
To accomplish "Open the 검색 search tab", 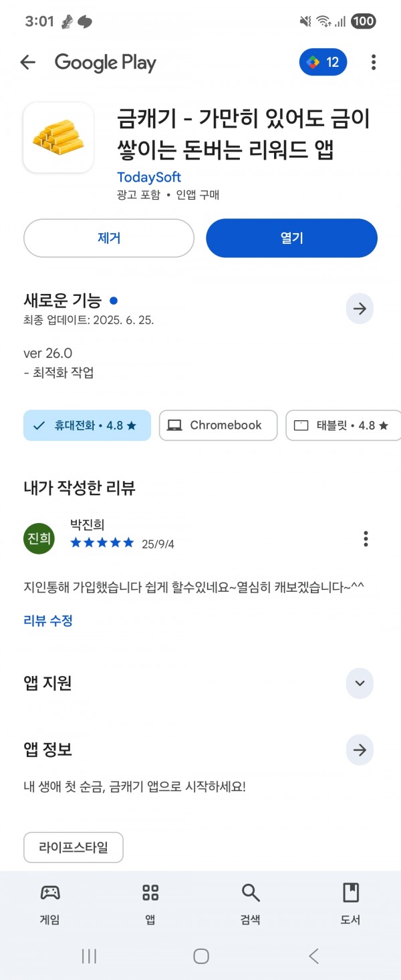I will pyautogui.click(x=251, y=904).
